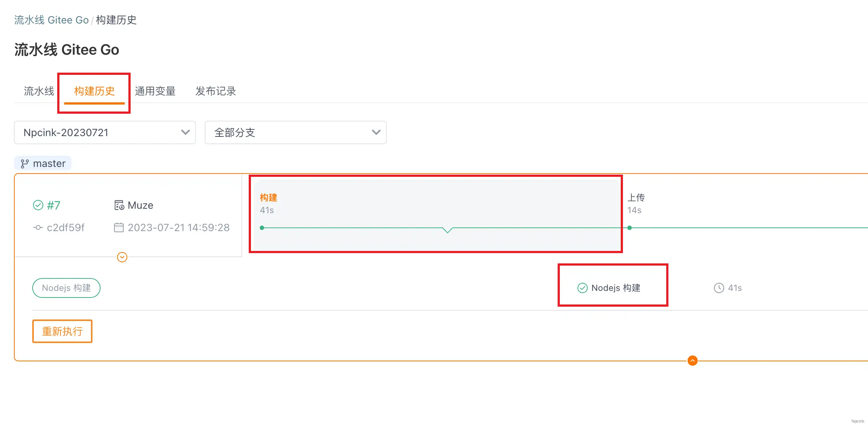Click the green success check icon beside #7
Viewport: 868px width, 427px height.
(x=38, y=205)
